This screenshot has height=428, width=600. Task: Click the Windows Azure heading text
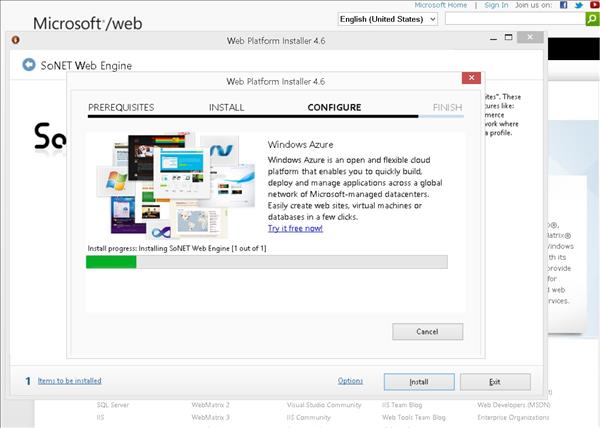300,145
